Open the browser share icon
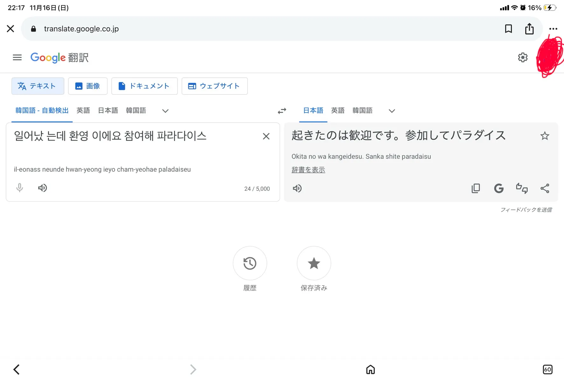The image size is (564, 392). (529, 28)
